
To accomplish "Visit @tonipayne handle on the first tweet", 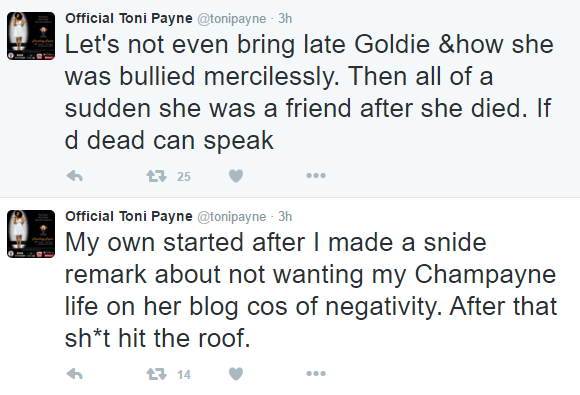I will pos(232,19).
